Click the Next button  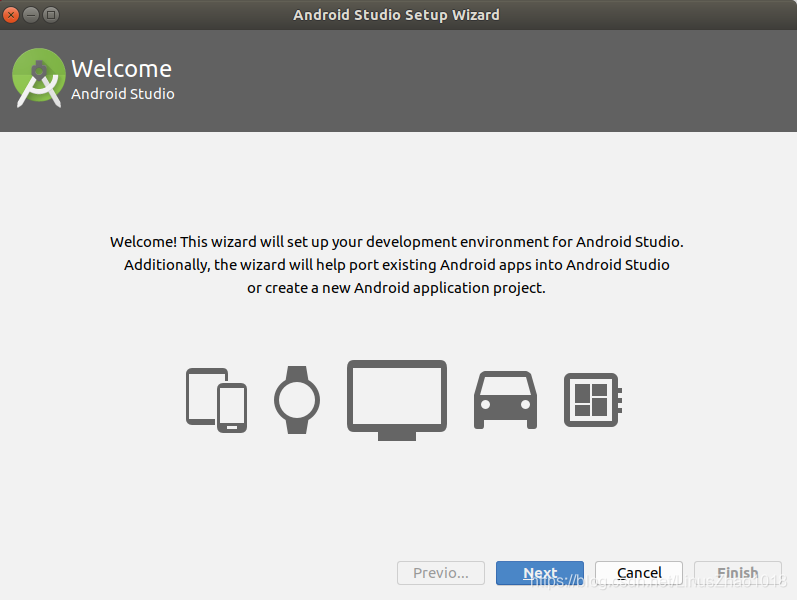[x=540, y=573]
